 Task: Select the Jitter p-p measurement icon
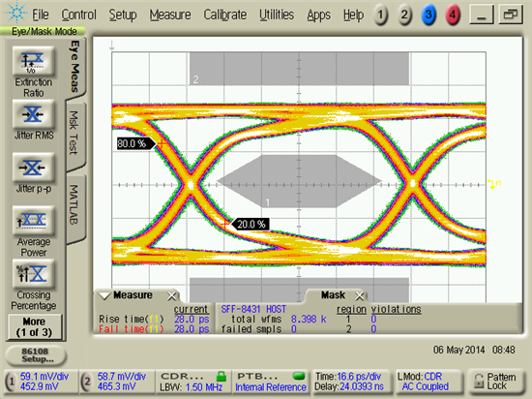point(33,168)
